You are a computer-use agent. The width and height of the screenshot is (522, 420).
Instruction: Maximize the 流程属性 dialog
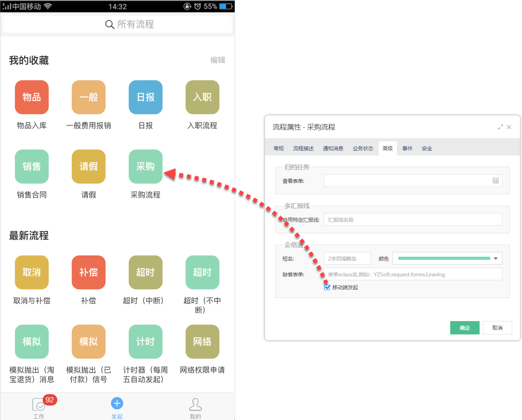[500, 127]
